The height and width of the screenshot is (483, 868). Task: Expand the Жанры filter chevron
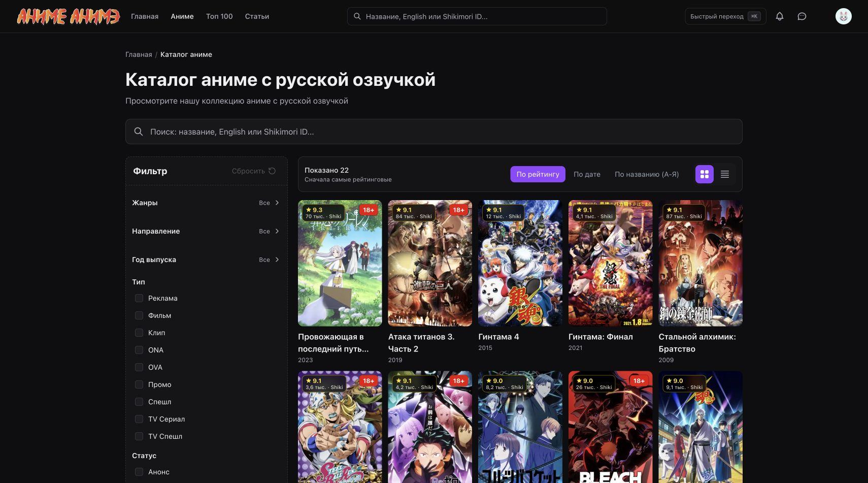277,203
